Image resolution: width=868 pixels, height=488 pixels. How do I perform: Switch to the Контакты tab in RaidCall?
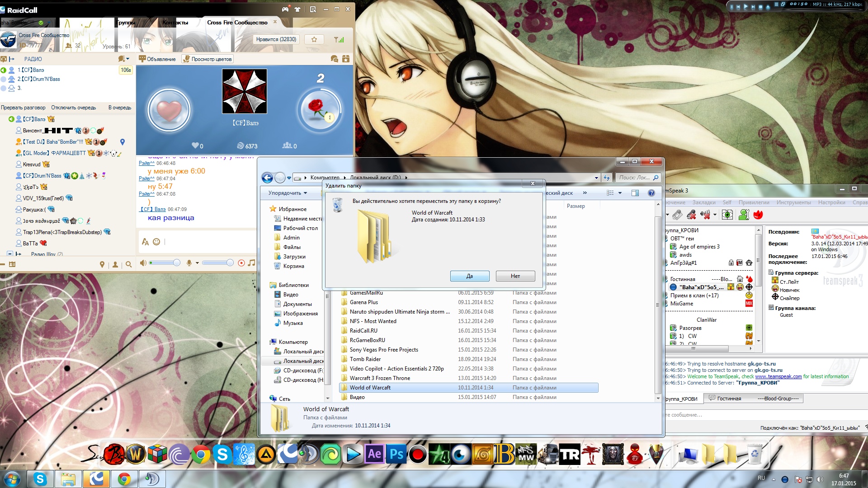click(x=175, y=23)
